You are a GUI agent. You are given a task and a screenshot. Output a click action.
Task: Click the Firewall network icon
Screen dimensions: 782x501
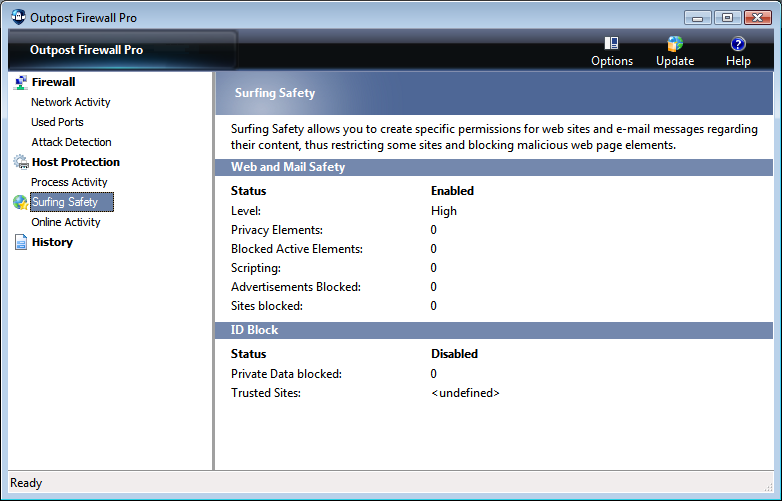20,82
